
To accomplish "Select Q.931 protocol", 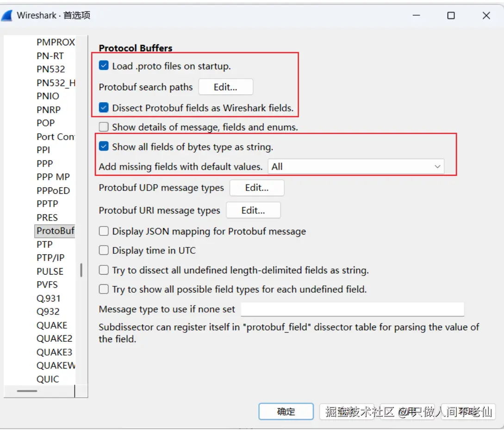I will (x=49, y=298).
